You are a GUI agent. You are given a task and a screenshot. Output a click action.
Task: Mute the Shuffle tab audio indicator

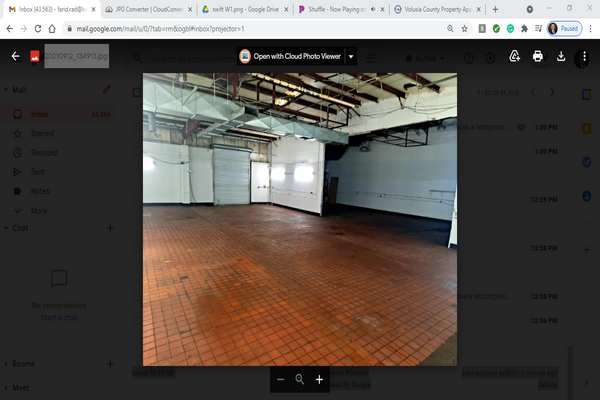click(373, 9)
